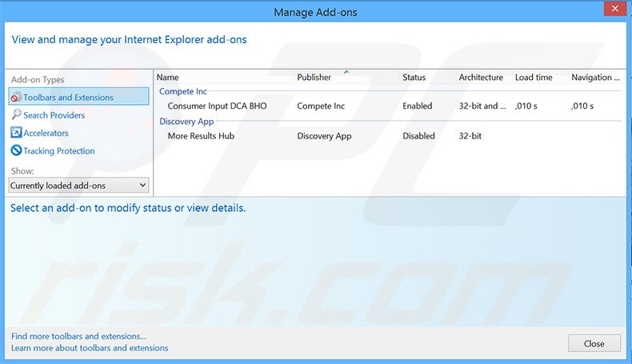Click the Search Providers magnifier icon
Image resolution: width=632 pixels, height=364 pixels.
[16, 114]
